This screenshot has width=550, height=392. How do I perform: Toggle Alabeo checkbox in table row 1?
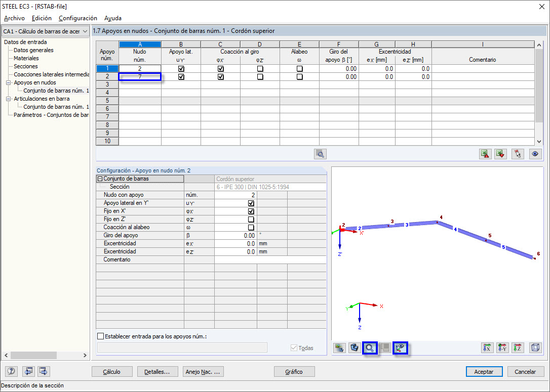pos(299,69)
